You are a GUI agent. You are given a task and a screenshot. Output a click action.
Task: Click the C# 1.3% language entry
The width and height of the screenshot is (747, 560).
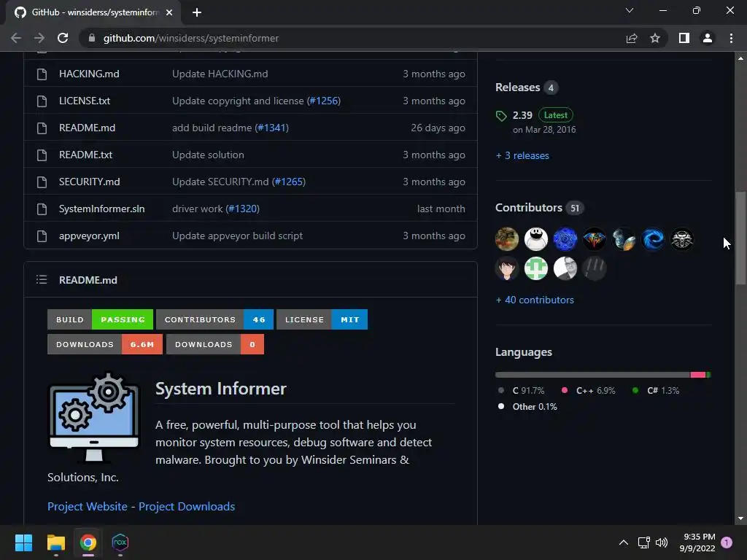[x=656, y=391]
